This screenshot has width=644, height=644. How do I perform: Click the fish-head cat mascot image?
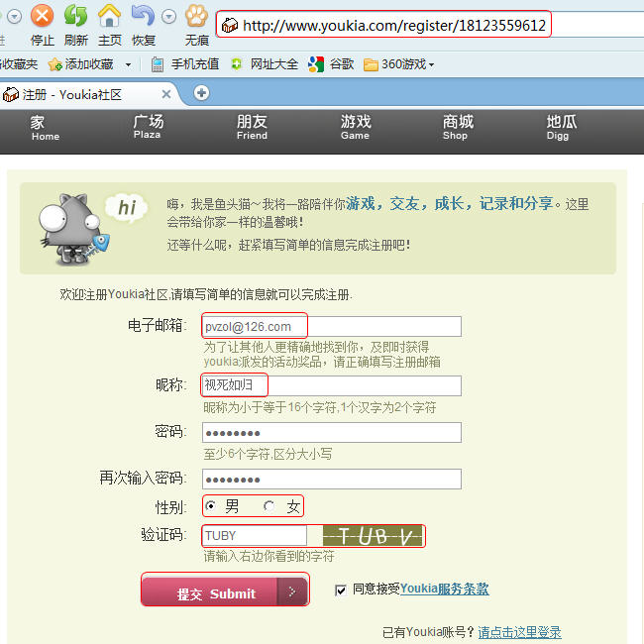click(x=74, y=229)
